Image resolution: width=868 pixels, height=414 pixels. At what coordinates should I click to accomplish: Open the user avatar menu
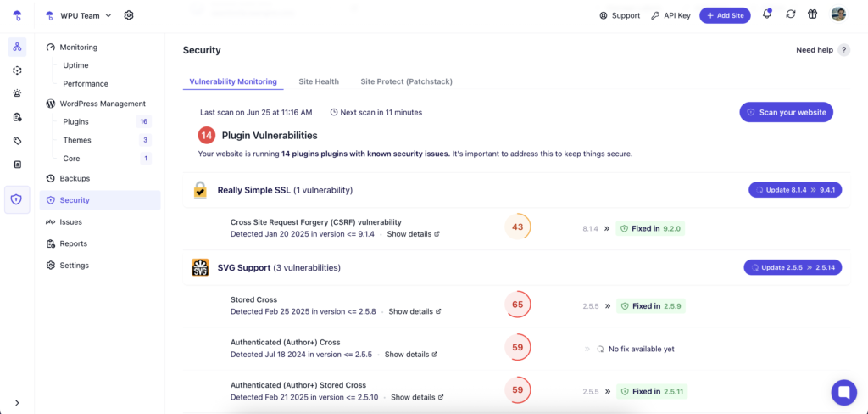[x=838, y=14]
